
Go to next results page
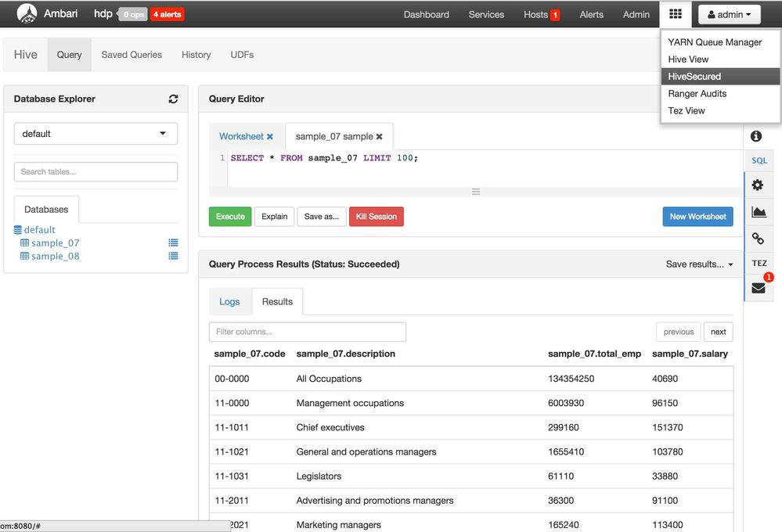coord(718,332)
